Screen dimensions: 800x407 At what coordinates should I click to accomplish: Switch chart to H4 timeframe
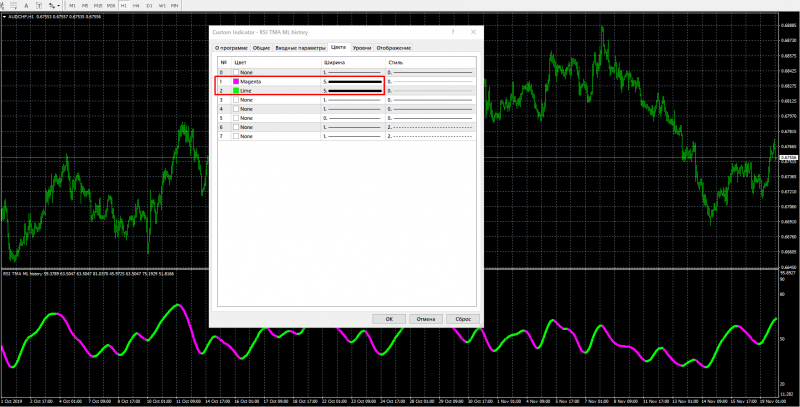click(136, 6)
